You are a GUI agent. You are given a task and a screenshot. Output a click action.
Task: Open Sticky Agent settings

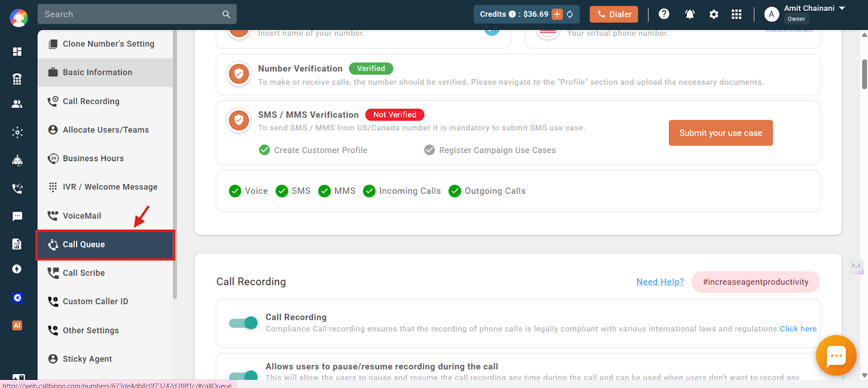click(105, 359)
